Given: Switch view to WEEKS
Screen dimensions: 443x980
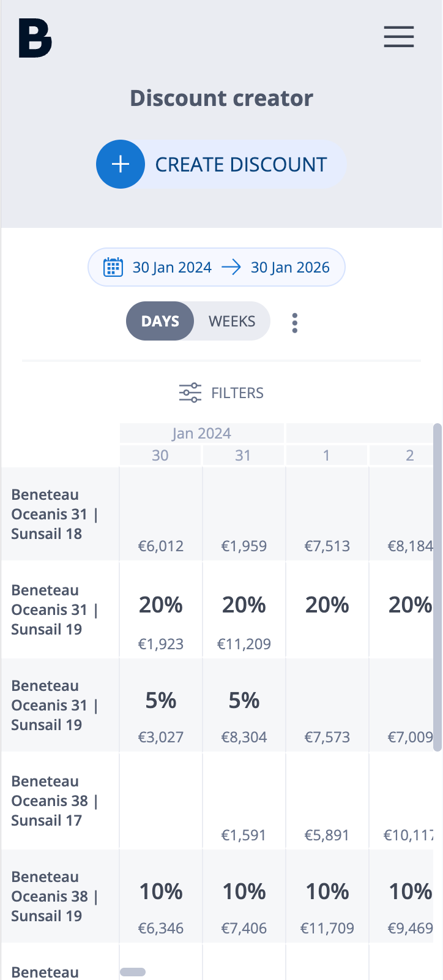Looking at the screenshot, I should (x=232, y=321).
